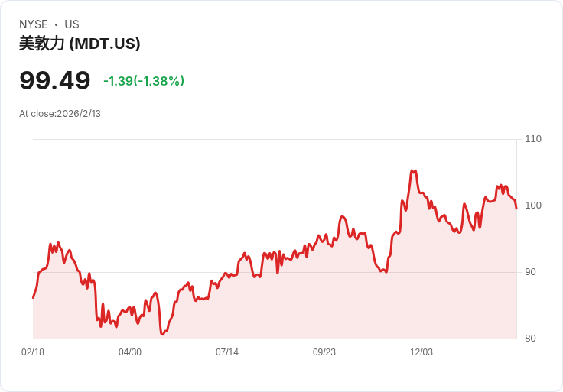This screenshot has height=392, width=563.
Task: Click the At close:2026/2/13 text
Action: coord(60,114)
